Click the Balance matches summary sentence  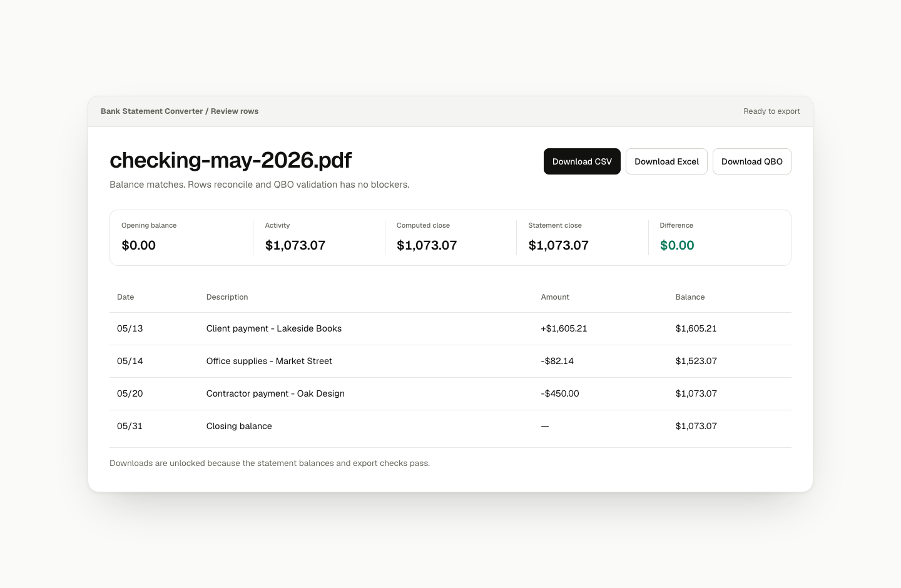259,185
